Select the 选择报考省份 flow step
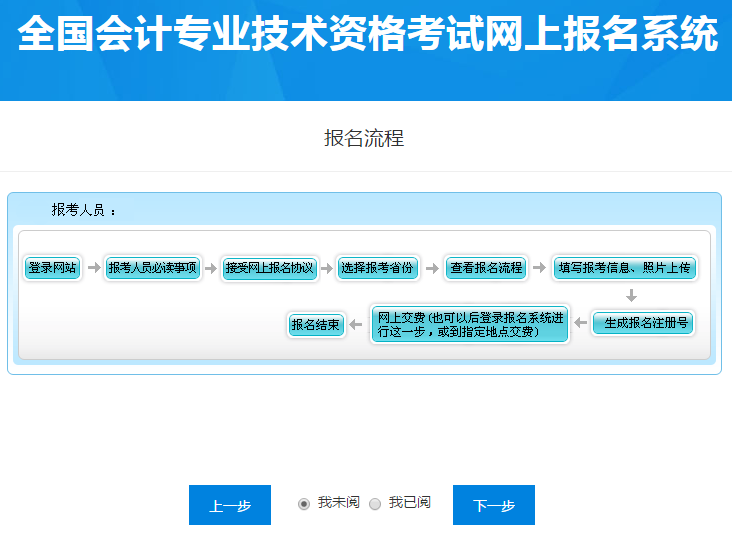 [376, 268]
